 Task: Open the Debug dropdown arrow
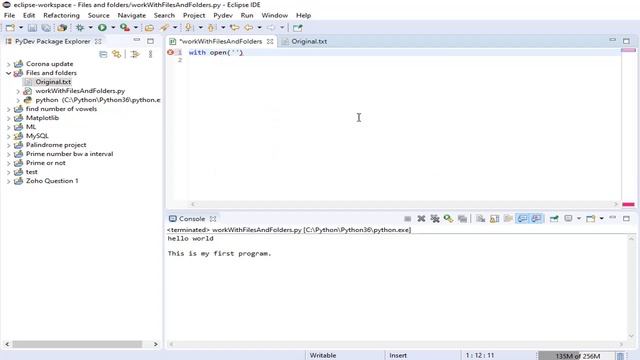click(90, 28)
